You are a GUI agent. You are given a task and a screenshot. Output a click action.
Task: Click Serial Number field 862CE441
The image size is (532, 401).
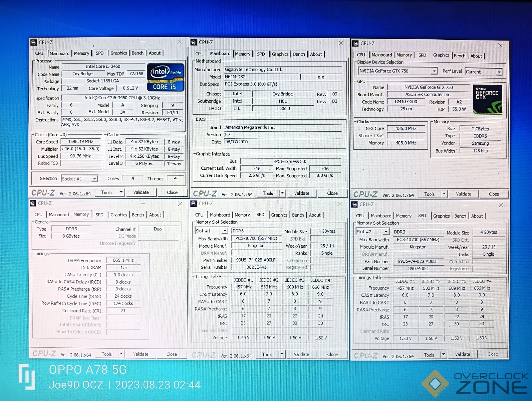(x=256, y=267)
